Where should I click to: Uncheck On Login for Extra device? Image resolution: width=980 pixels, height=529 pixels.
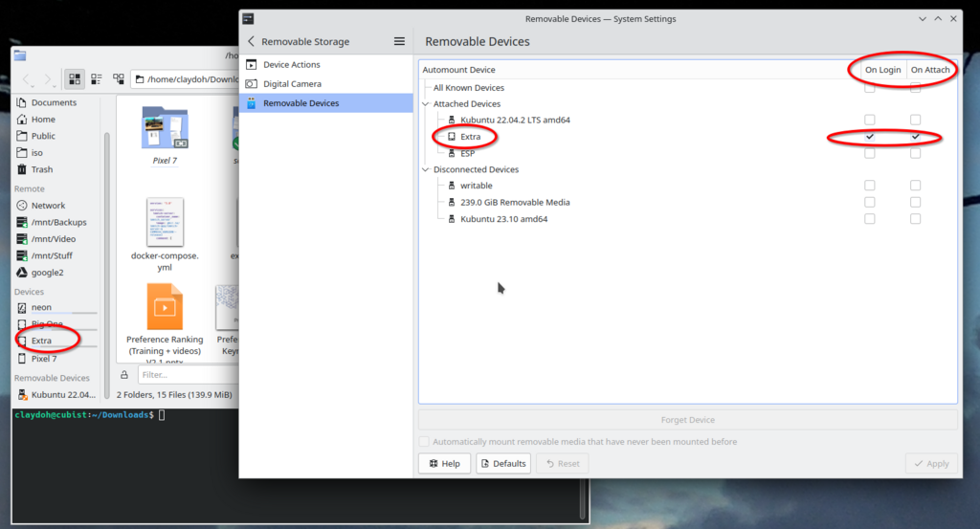point(869,137)
